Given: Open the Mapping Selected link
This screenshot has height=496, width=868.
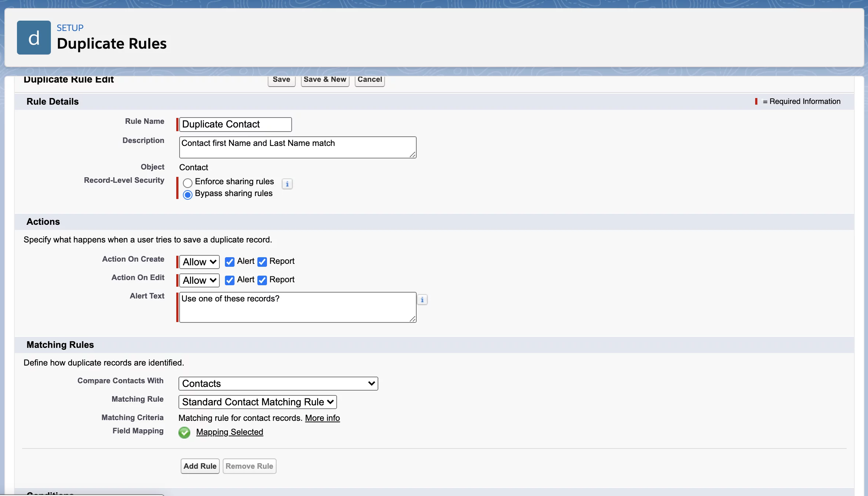Looking at the screenshot, I should 229,433.
